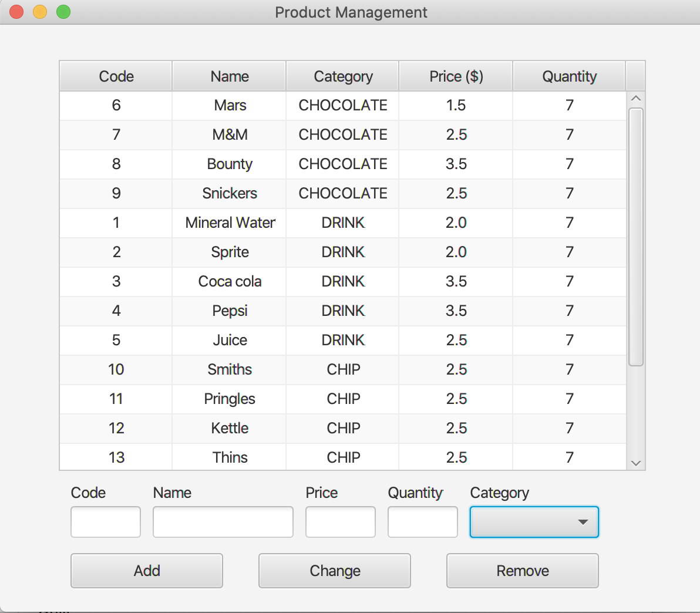Select the Kettle name cell
The height and width of the screenshot is (613, 700).
[230, 428]
